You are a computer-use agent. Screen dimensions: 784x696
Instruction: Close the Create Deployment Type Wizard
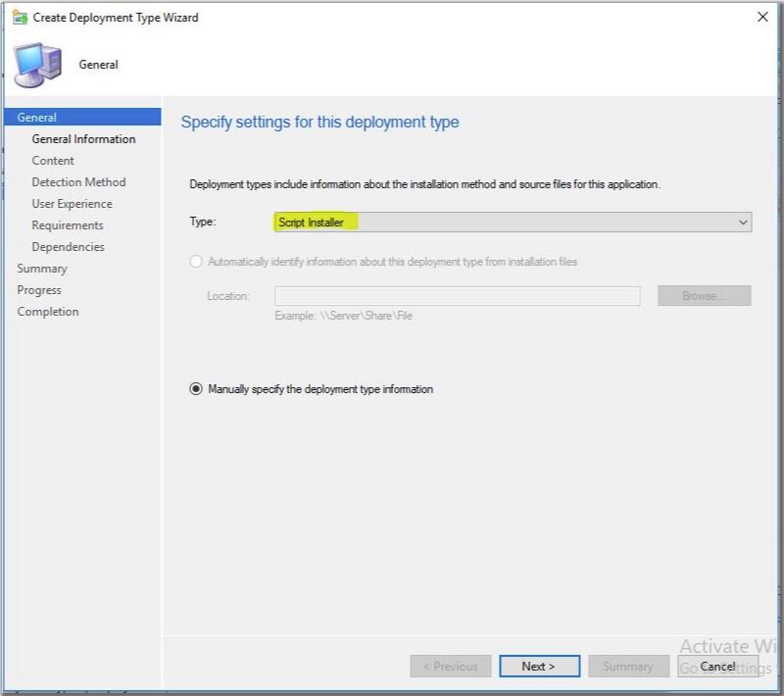click(762, 17)
